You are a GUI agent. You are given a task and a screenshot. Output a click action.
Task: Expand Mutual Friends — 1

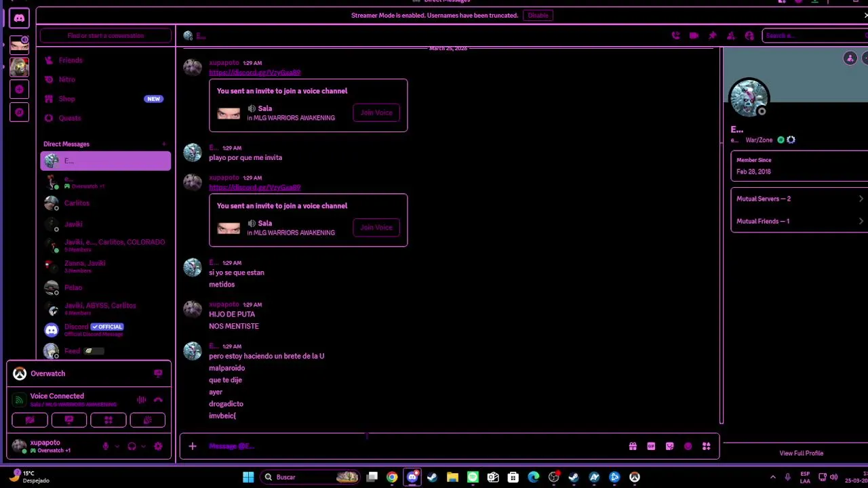[800, 221]
